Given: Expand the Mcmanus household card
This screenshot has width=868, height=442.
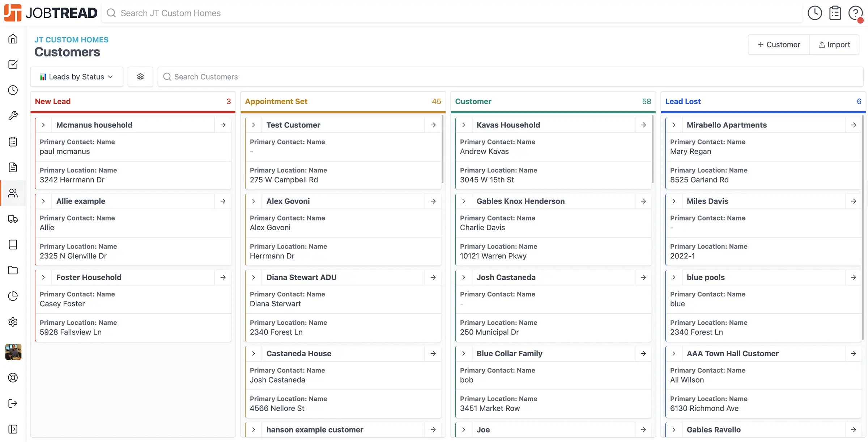Looking at the screenshot, I should pyautogui.click(x=43, y=125).
